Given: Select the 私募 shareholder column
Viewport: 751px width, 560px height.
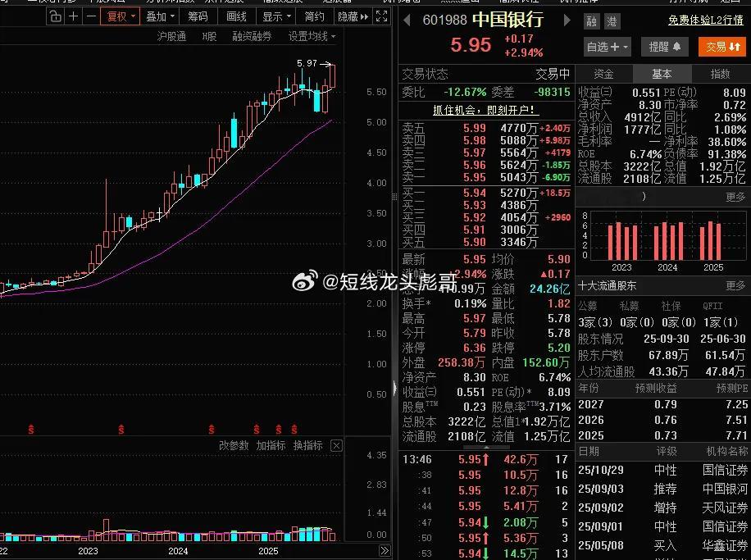Looking at the screenshot, I should pyautogui.click(x=630, y=306).
